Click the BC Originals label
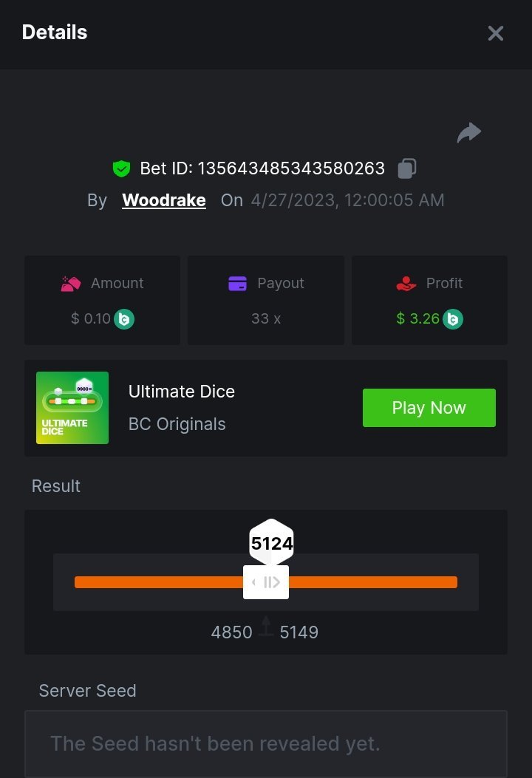 (177, 424)
